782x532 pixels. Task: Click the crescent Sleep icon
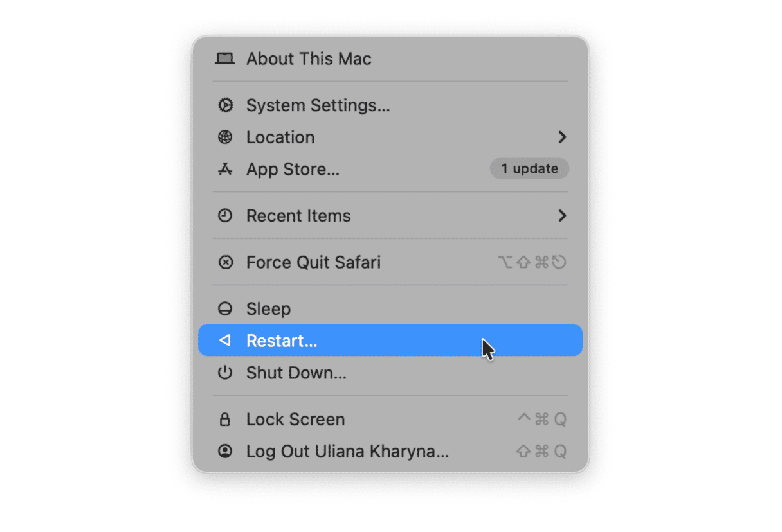coord(225,308)
